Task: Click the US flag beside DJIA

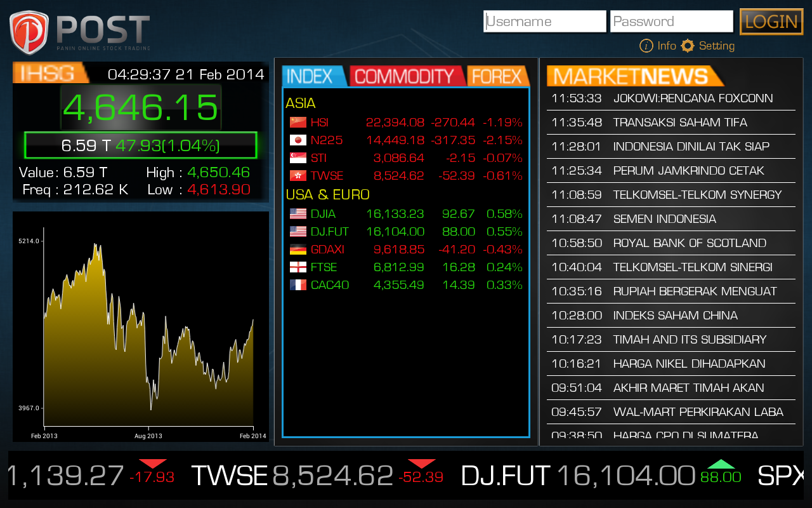Action: [298, 214]
